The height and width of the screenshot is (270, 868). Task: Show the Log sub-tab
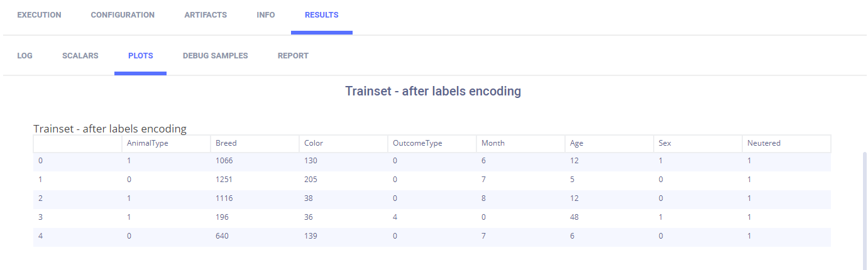click(25, 56)
